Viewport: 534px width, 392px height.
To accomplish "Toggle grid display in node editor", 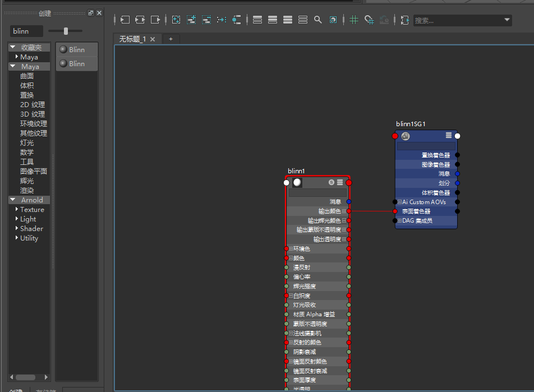I will click(354, 20).
